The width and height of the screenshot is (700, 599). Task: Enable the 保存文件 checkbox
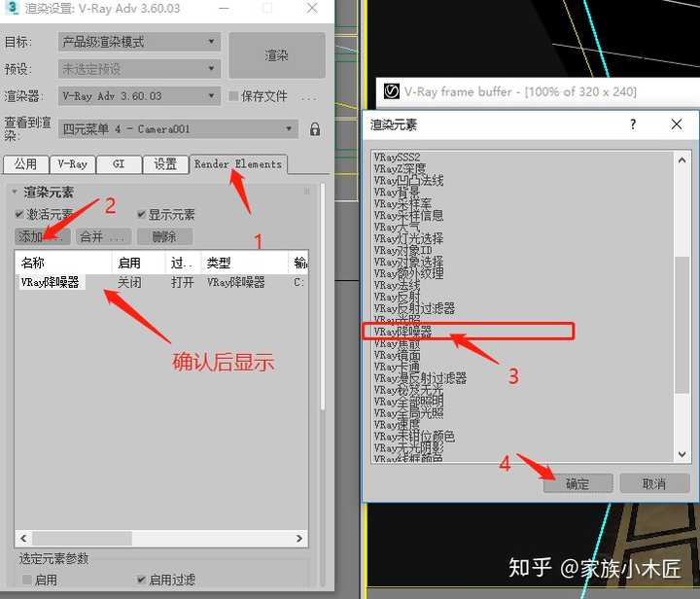(233, 96)
